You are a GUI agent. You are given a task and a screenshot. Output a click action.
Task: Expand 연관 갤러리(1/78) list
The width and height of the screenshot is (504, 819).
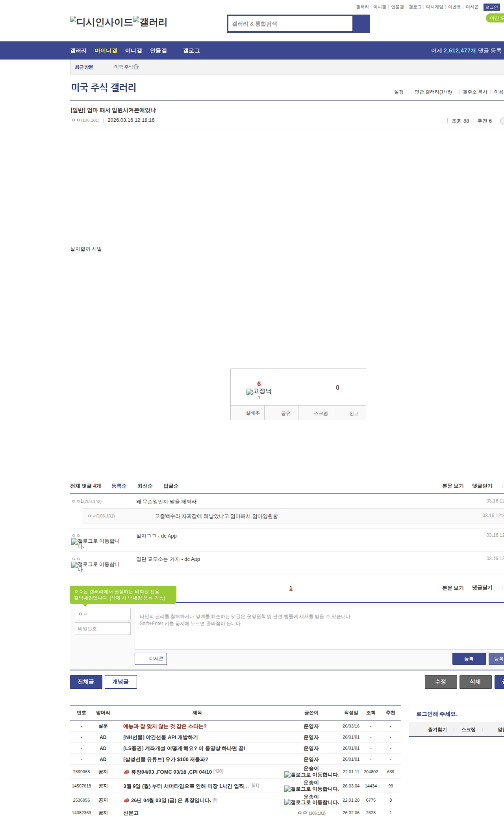tap(433, 92)
